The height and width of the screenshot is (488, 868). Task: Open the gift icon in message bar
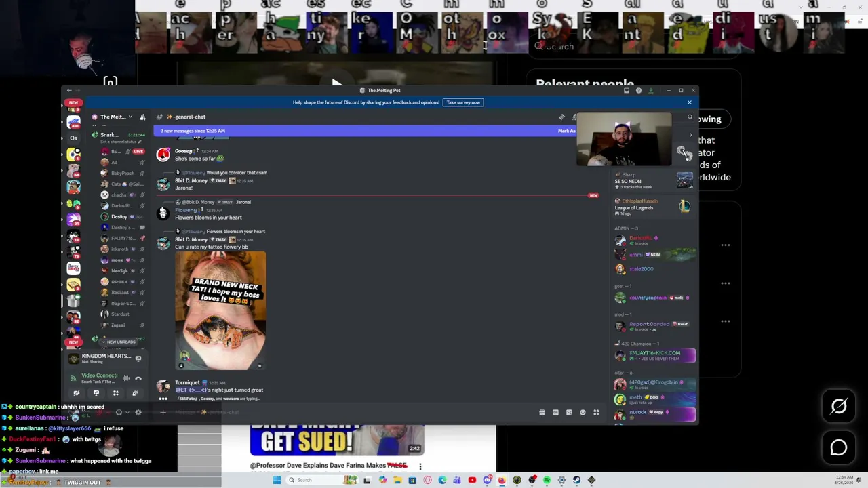[x=542, y=412]
